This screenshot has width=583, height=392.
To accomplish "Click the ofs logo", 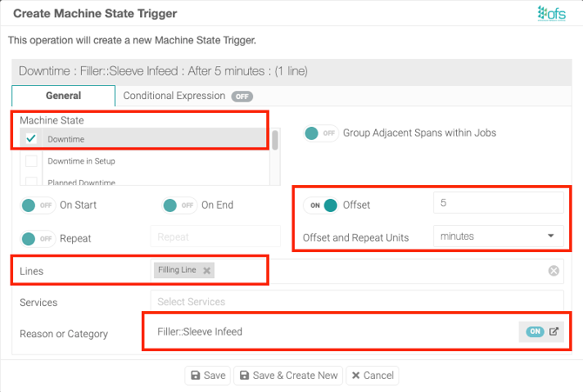I will (x=550, y=13).
